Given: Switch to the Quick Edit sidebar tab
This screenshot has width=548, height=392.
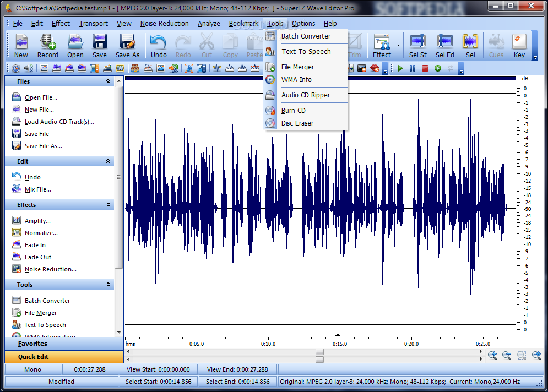Looking at the screenshot, I should point(64,357).
